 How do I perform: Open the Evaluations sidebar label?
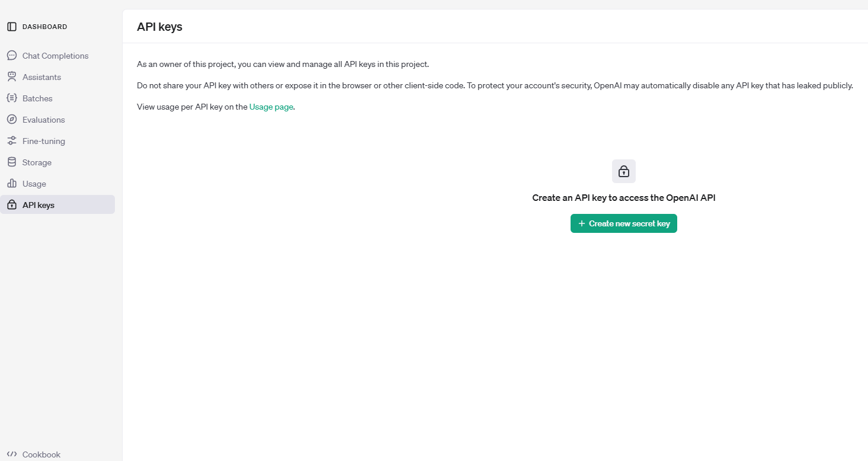click(43, 120)
